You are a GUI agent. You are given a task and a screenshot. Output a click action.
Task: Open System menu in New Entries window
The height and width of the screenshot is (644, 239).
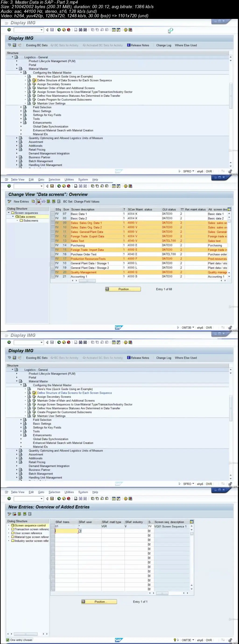coord(83,492)
